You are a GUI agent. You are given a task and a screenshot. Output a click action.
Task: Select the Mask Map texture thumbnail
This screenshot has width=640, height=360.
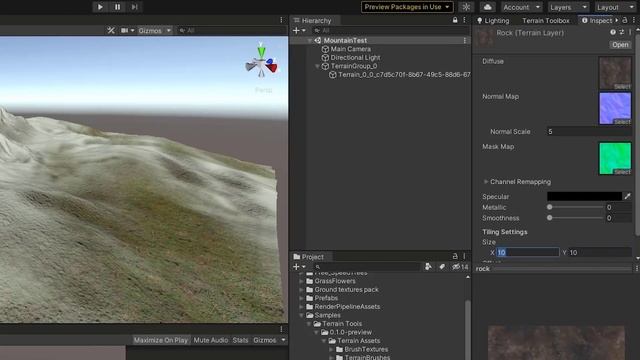click(615, 158)
